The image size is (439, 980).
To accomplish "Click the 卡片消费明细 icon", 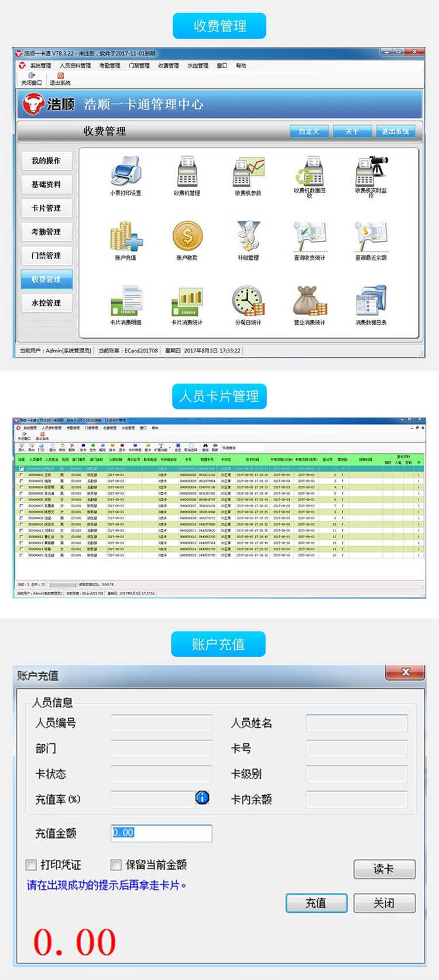I will pyautogui.click(x=125, y=301).
